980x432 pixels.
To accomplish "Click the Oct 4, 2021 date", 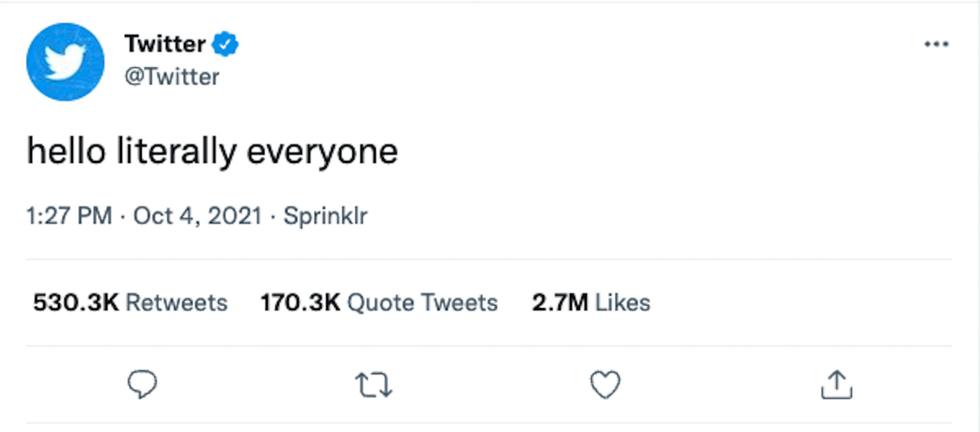I will click(197, 216).
